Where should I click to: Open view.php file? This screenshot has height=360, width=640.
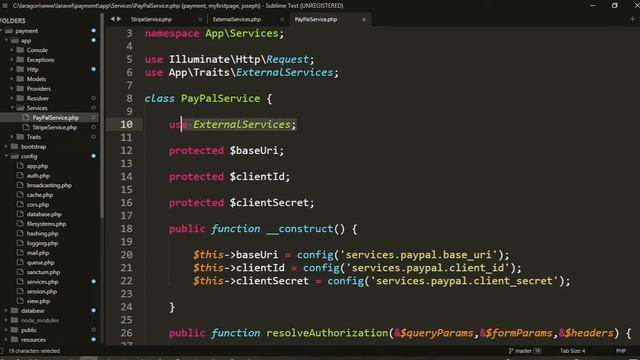tap(38, 301)
